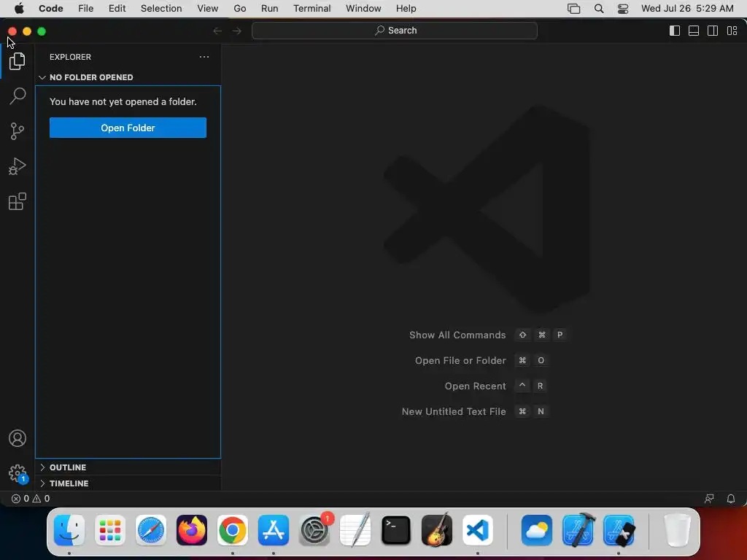Image resolution: width=747 pixels, height=560 pixels.
Task: Click the Explorer more actions ellipsis
Action: tap(204, 57)
